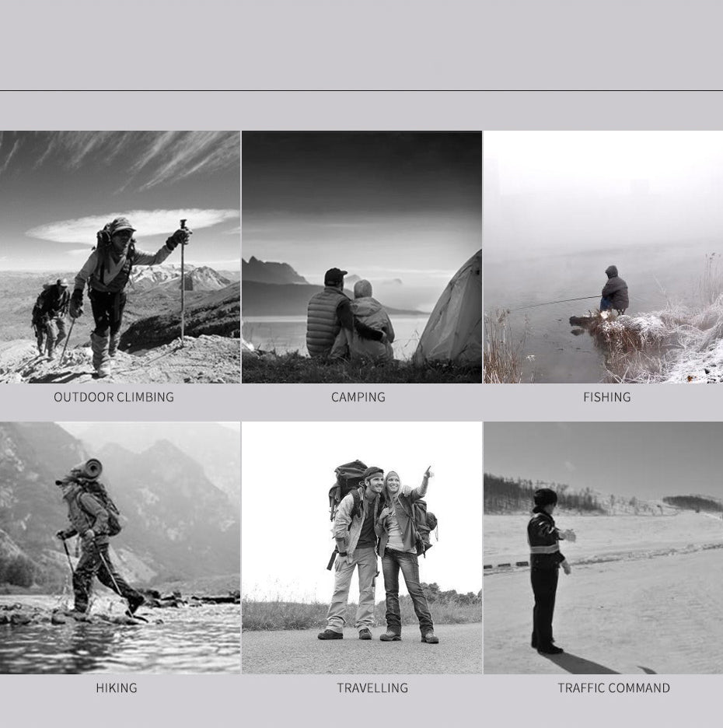Open the outdoor climbing mountaineers photo
The width and height of the screenshot is (723, 728).
click(120, 257)
